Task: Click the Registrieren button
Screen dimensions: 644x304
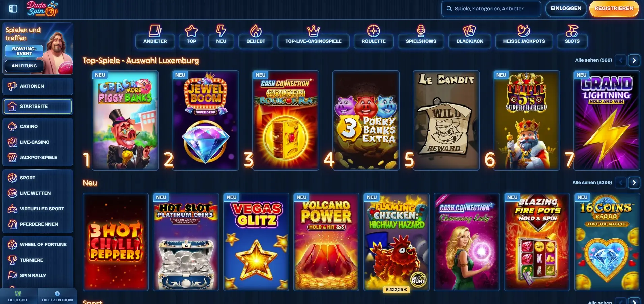Action: click(614, 9)
